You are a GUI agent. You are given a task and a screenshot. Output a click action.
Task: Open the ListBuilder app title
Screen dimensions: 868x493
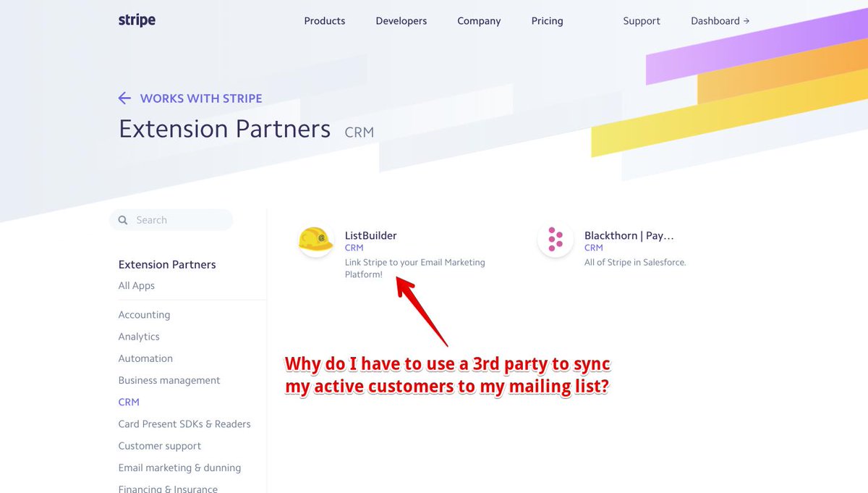tap(370, 235)
